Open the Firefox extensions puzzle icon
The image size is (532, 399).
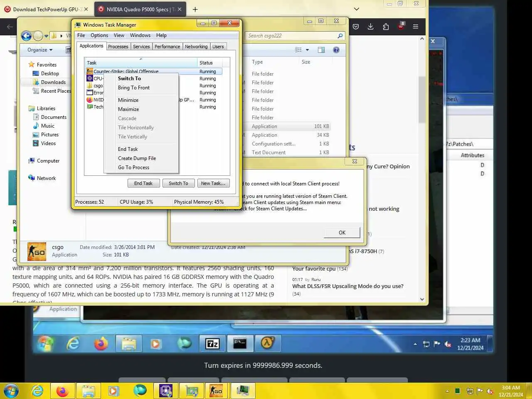click(386, 27)
